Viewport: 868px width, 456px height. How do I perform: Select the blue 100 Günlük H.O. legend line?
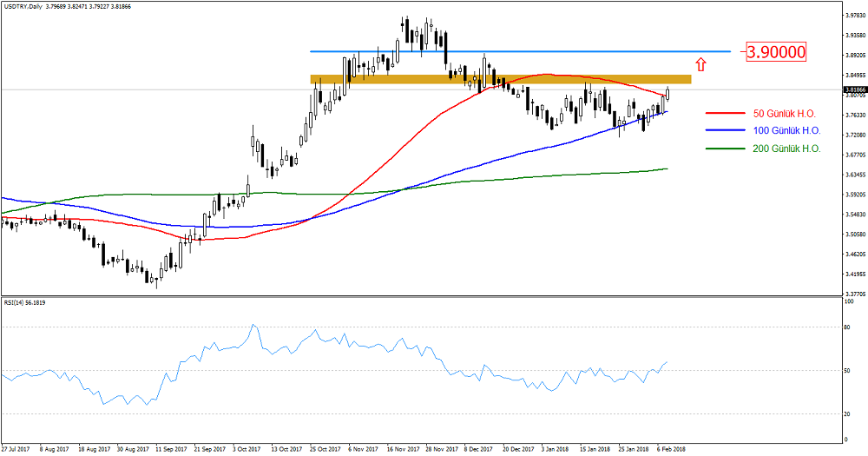(x=726, y=130)
